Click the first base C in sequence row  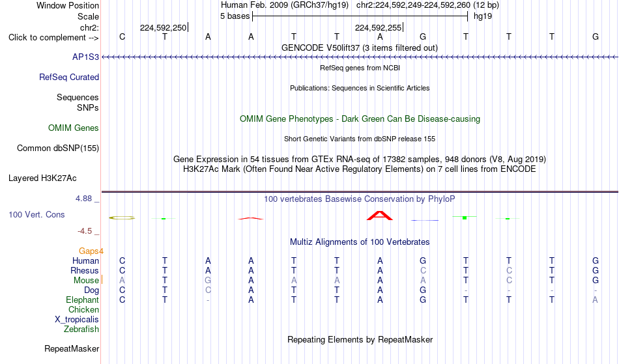click(x=122, y=37)
